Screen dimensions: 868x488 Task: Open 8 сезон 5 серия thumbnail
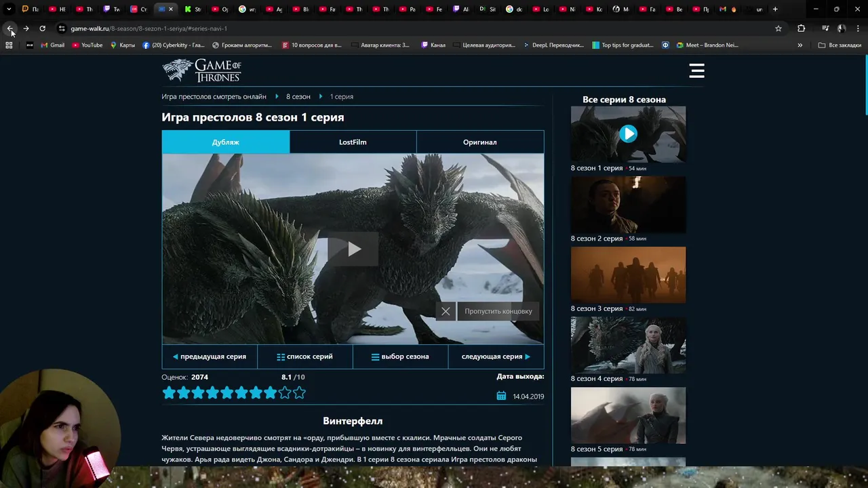click(628, 415)
